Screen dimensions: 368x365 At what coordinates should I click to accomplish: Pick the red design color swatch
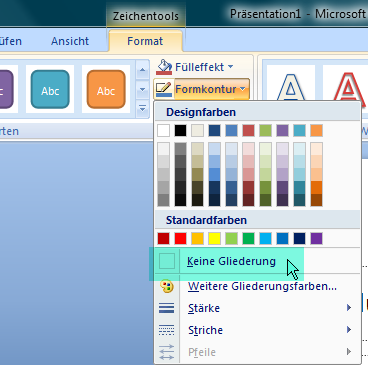click(248, 130)
